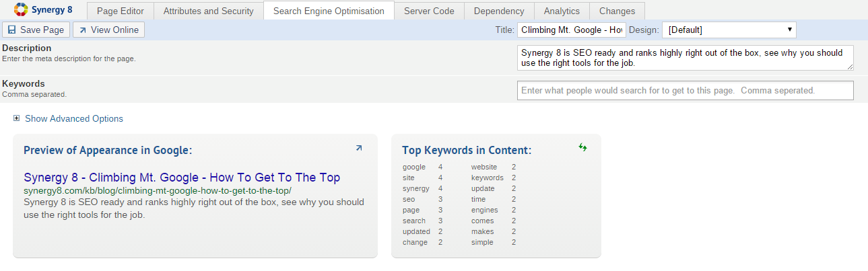The height and width of the screenshot is (271, 868).
Task: Open the Design dropdown
Action: (x=729, y=30)
